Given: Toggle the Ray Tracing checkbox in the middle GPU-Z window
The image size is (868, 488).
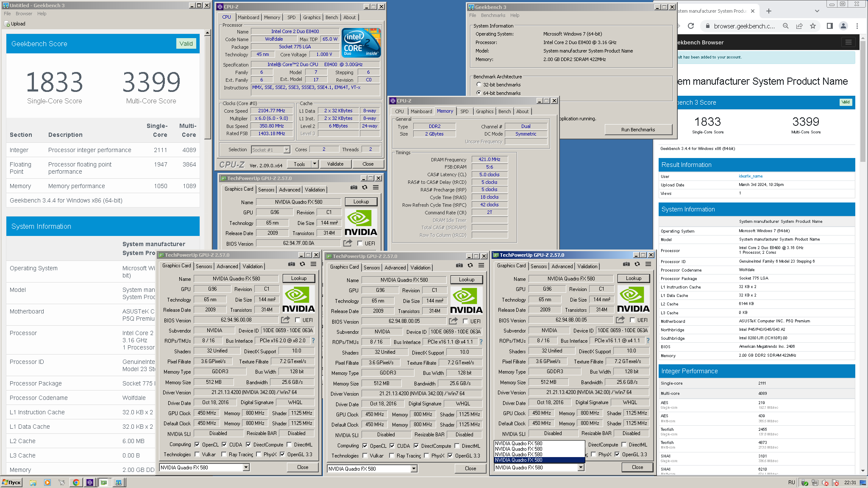Looking at the screenshot, I should [392, 455].
